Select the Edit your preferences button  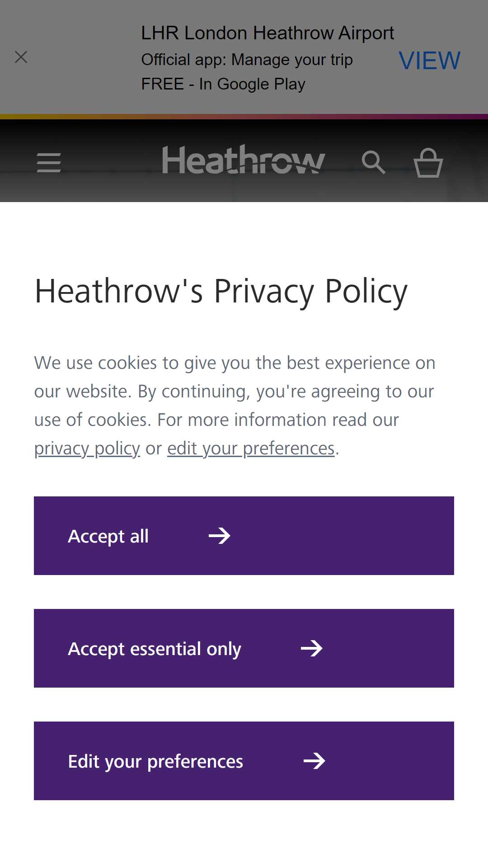244,761
